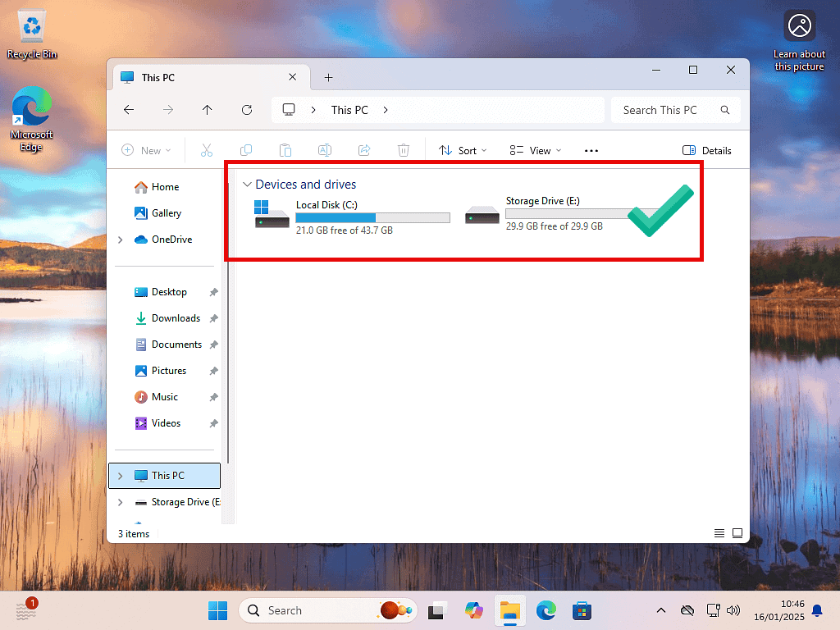Select the Cut icon in the toolbar
840x630 pixels.
click(206, 150)
